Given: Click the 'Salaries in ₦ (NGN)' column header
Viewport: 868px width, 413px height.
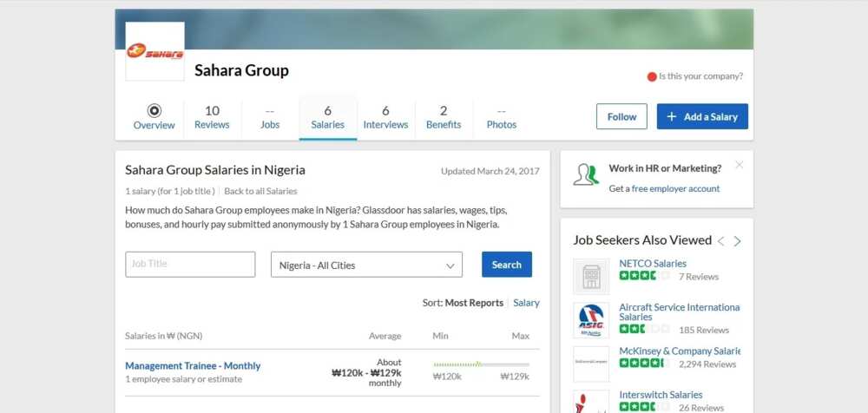Looking at the screenshot, I should point(164,336).
